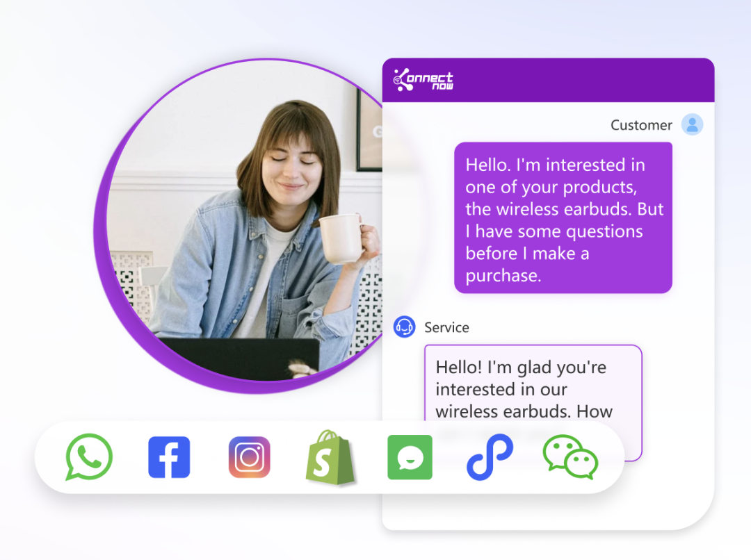Select the Customer avatar icon
751x560 pixels.
[692, 124]
